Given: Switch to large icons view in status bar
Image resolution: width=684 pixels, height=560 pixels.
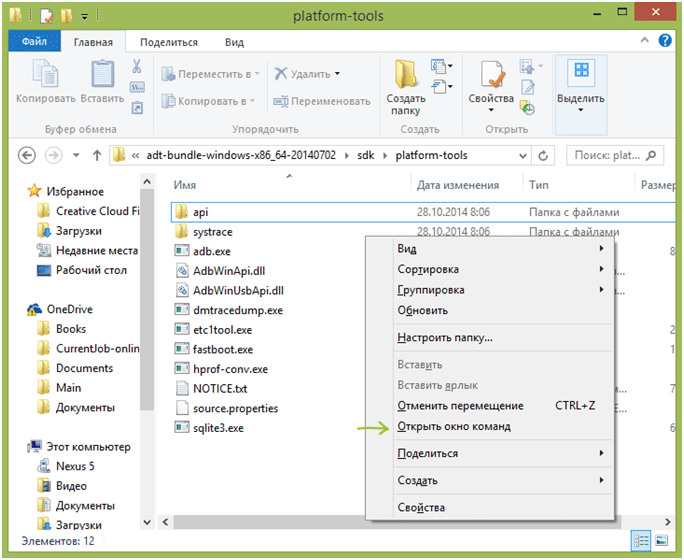Looking at the screenshot, I should 660,541.
